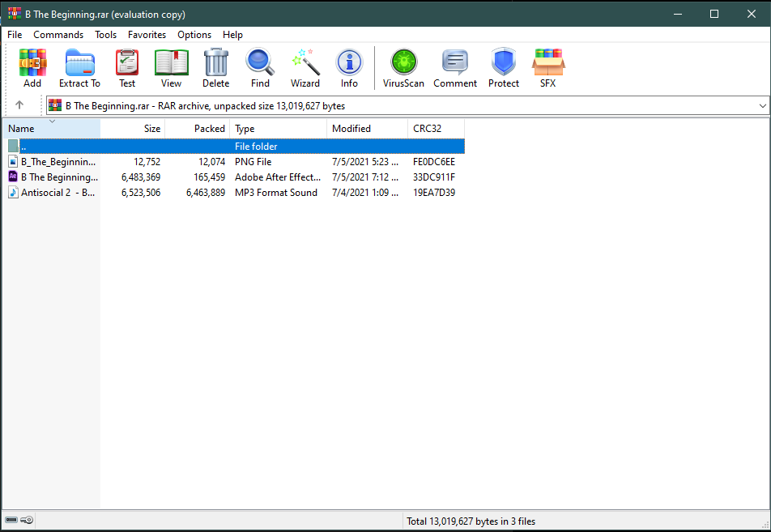
Task: Click packed value 6,463,889
Action: 206,193
